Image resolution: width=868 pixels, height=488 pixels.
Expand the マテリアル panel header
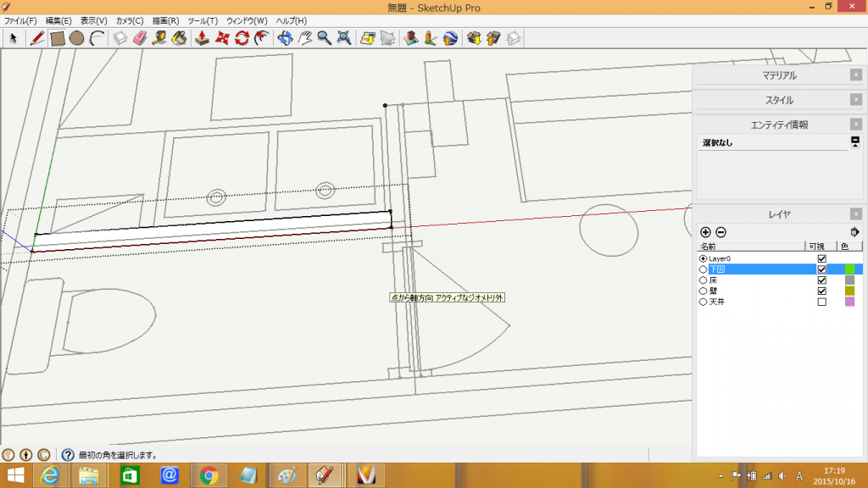[779, 75]
